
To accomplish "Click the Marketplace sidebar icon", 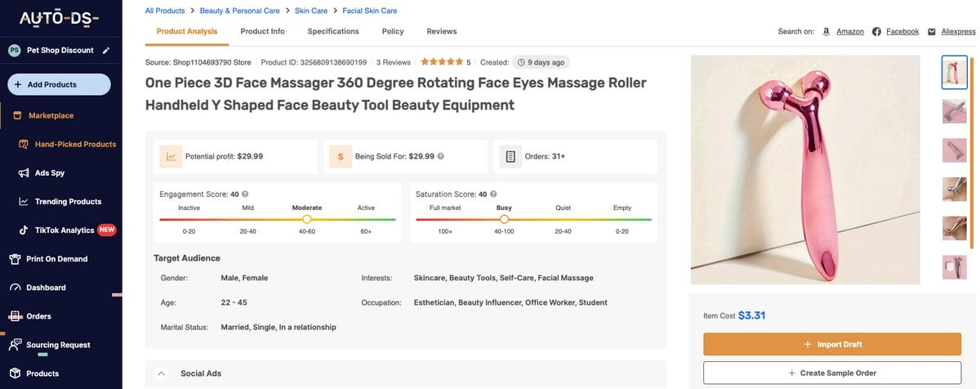I will (x=17, y=115).
